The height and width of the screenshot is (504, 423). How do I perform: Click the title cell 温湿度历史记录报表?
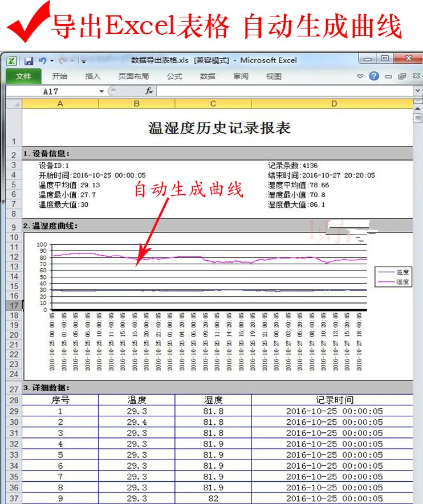pyautogui.click(x=219, y=128)
